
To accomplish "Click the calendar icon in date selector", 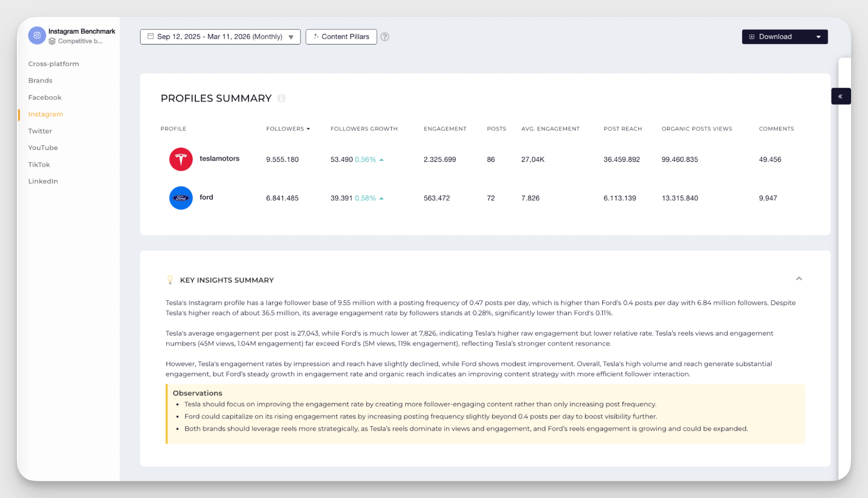I will [x=151, y=36].
